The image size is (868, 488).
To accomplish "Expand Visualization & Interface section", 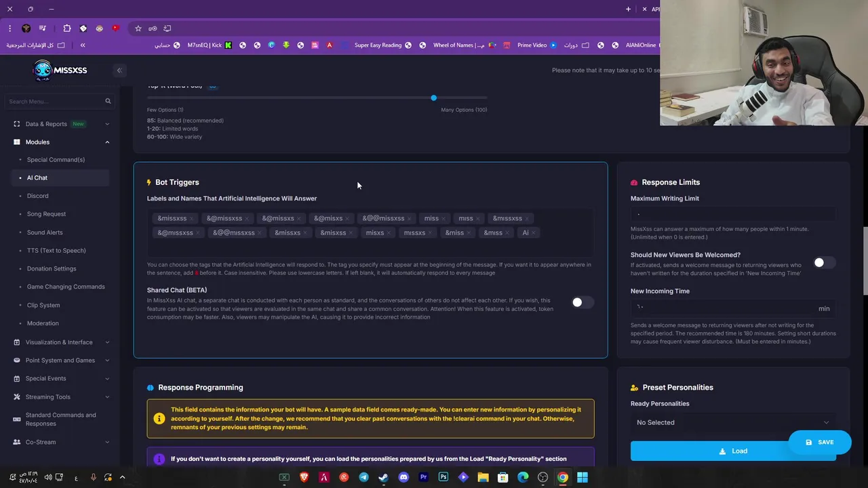I will [x=61, y=342].
